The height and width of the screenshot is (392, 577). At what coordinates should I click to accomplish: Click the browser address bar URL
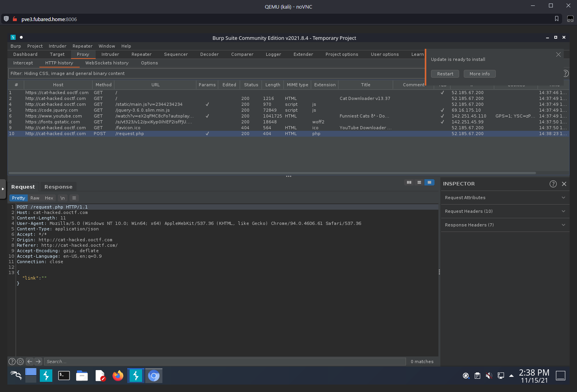(49, 19)
